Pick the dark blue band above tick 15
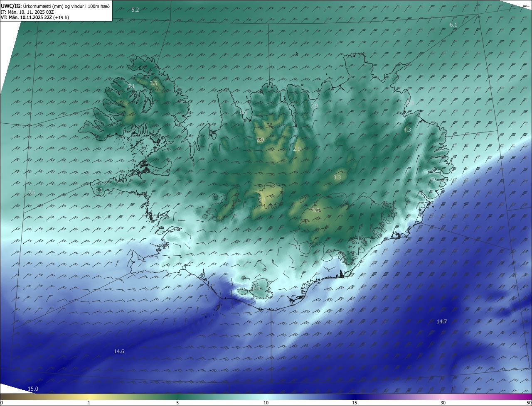This screenshot has width=532, height=406. click(355, 397)
